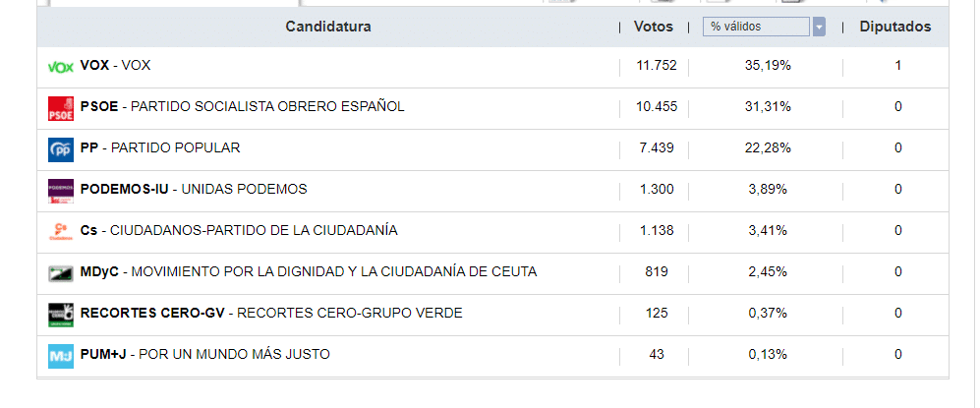Click the Partido Popular logo
This screenshot has width=980, height=408.
pos(61,148)
